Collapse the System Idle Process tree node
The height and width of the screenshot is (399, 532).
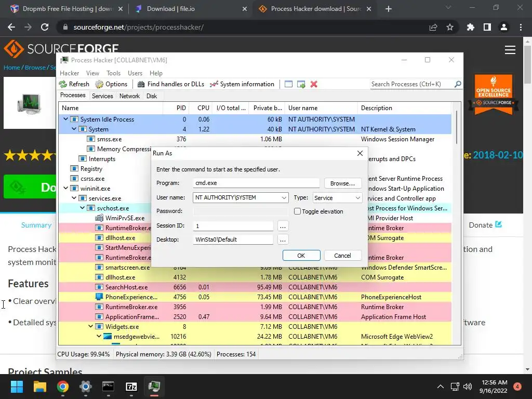click(66, 119)
